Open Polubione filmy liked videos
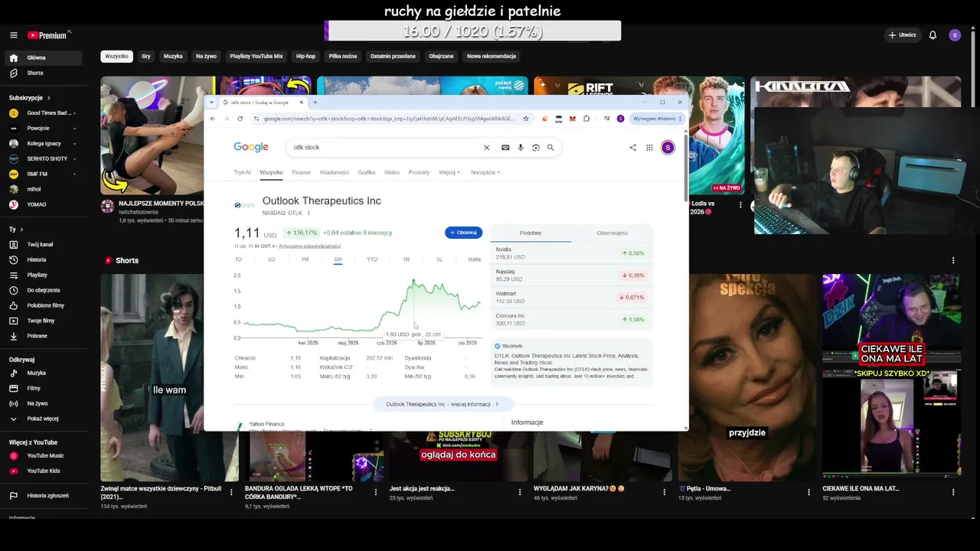The width and height of the screenshot is (980, 551). tap(44, 306)
